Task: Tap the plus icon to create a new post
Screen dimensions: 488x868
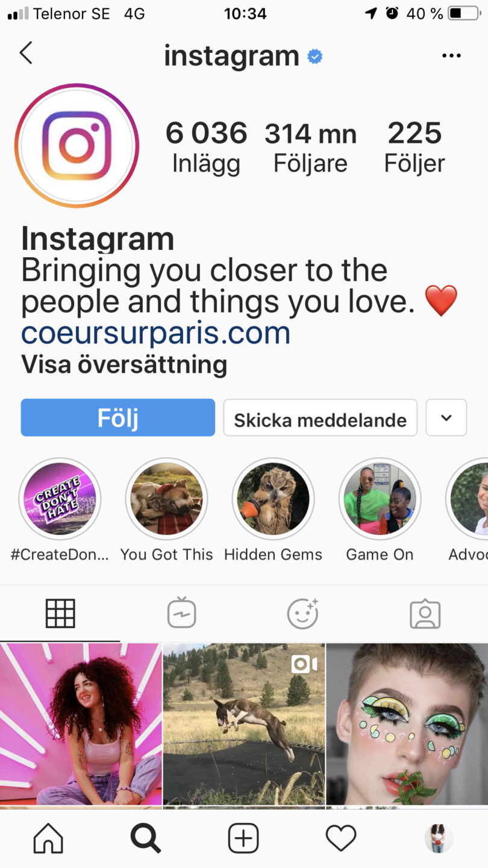Action: click(243, 838)
